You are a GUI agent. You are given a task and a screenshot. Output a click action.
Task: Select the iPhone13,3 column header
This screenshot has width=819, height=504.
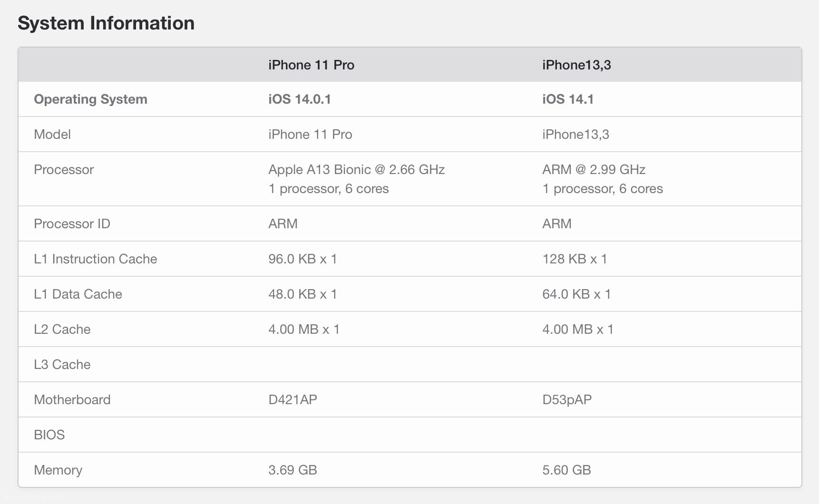576,65
